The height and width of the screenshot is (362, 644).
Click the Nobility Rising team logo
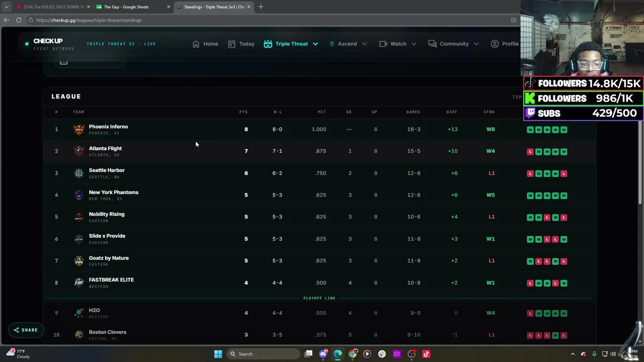[x=78, y=217]
